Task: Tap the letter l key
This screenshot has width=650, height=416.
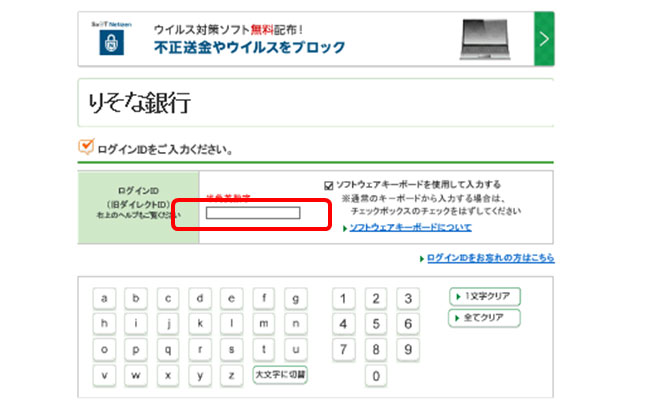Action: tap(231, 324)
